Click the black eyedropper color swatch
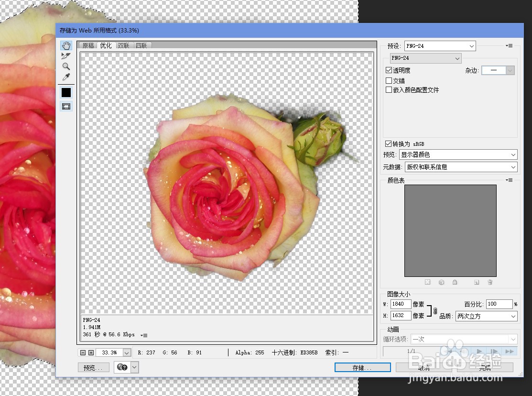532x396 pixels. point(66,92)
